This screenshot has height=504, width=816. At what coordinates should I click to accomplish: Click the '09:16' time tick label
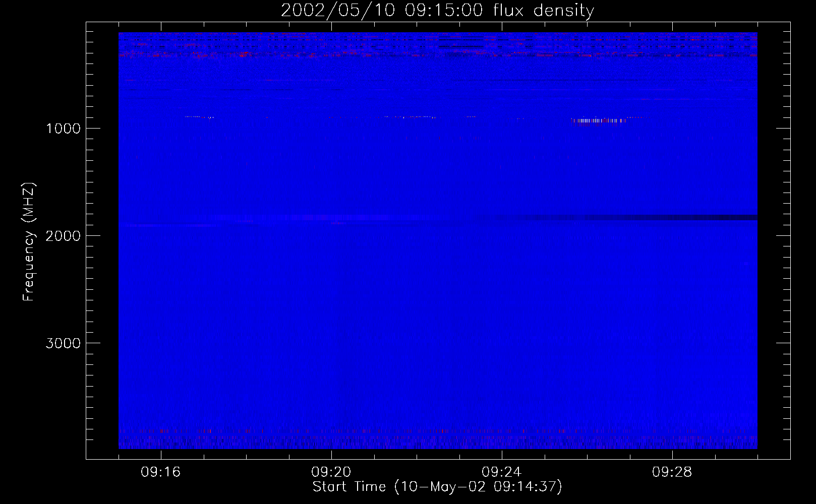[x=161, y=472]
